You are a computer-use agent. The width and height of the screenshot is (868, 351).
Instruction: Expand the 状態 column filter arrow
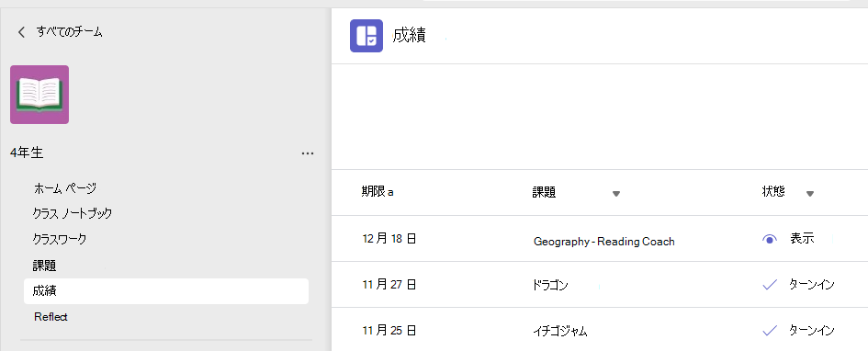[x=810, y=194]
